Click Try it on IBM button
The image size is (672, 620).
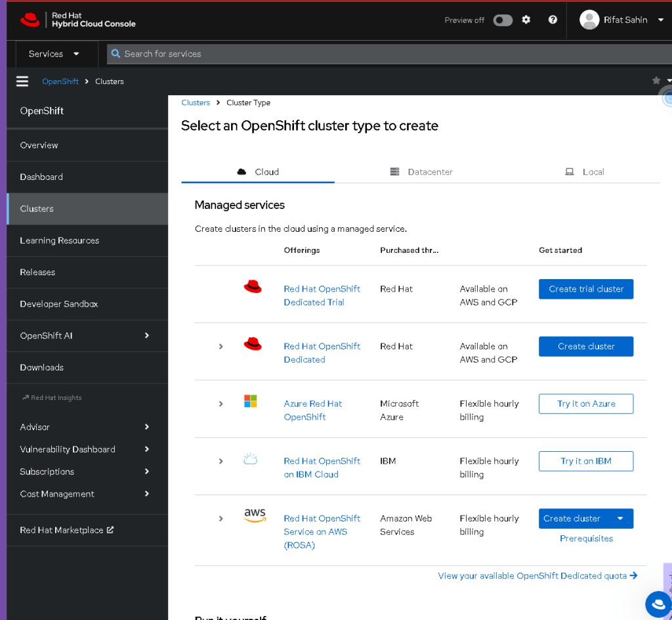586,461
